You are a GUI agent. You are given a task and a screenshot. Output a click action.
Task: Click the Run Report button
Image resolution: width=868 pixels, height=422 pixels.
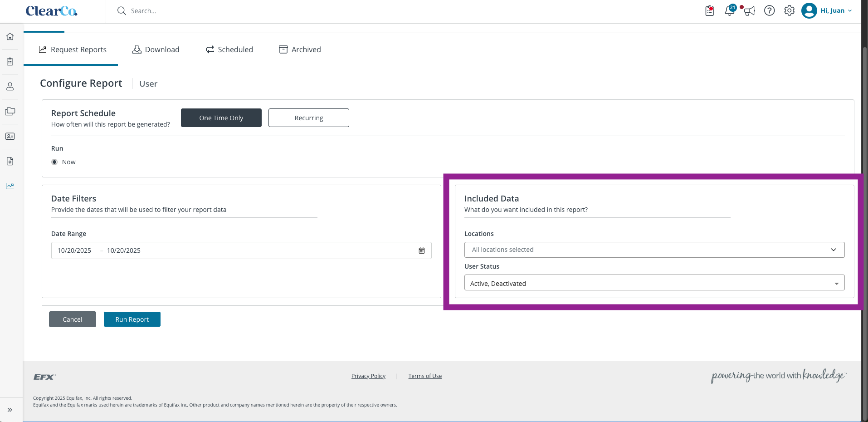click(x=132, y=319)
